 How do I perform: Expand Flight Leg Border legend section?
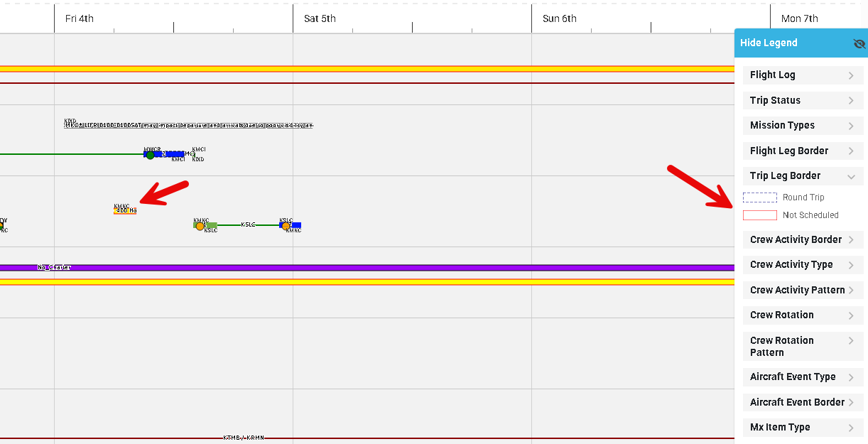coord(803,151)
